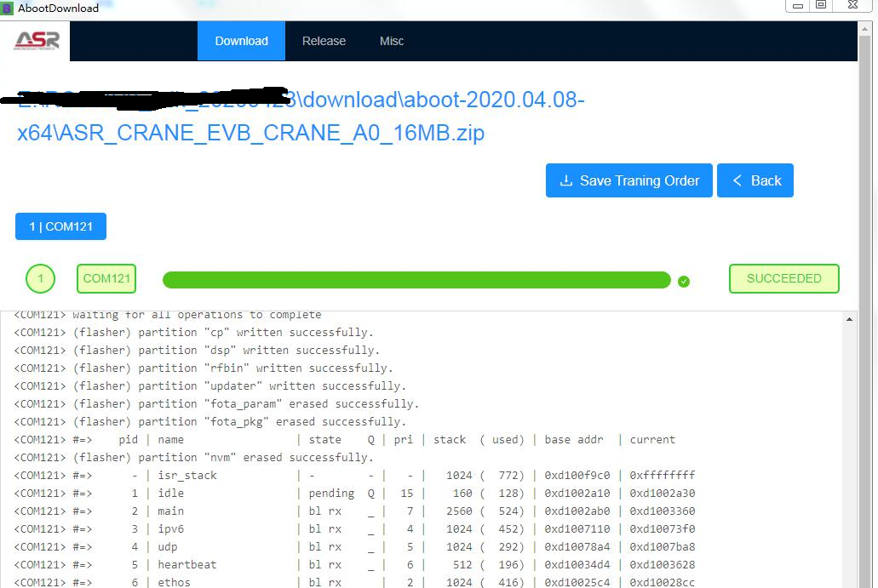
Task: Maximize the AbootDownload window
Action: pos(822,6)
